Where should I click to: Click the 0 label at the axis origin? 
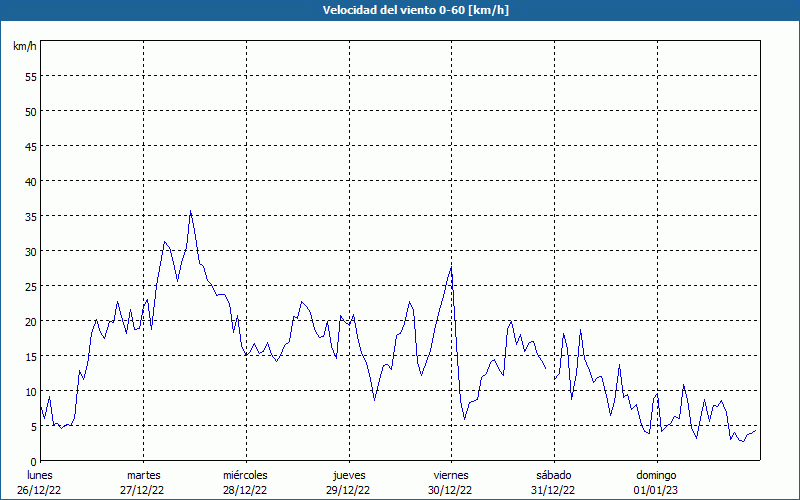34,461
